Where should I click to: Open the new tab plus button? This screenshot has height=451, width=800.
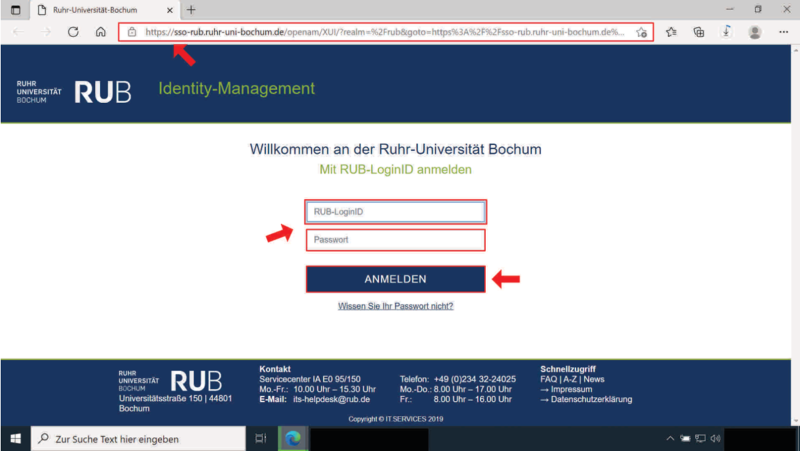coord(190,9)
